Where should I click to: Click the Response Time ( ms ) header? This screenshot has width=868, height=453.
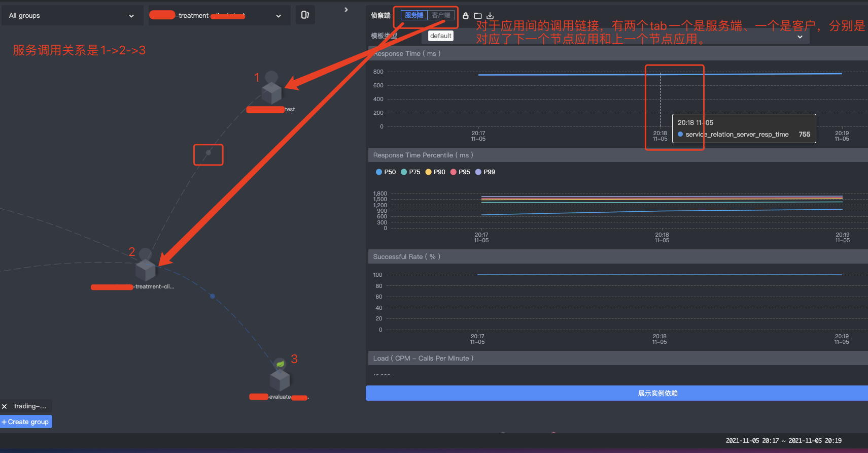pyautogui.click(x=618, y=53)
